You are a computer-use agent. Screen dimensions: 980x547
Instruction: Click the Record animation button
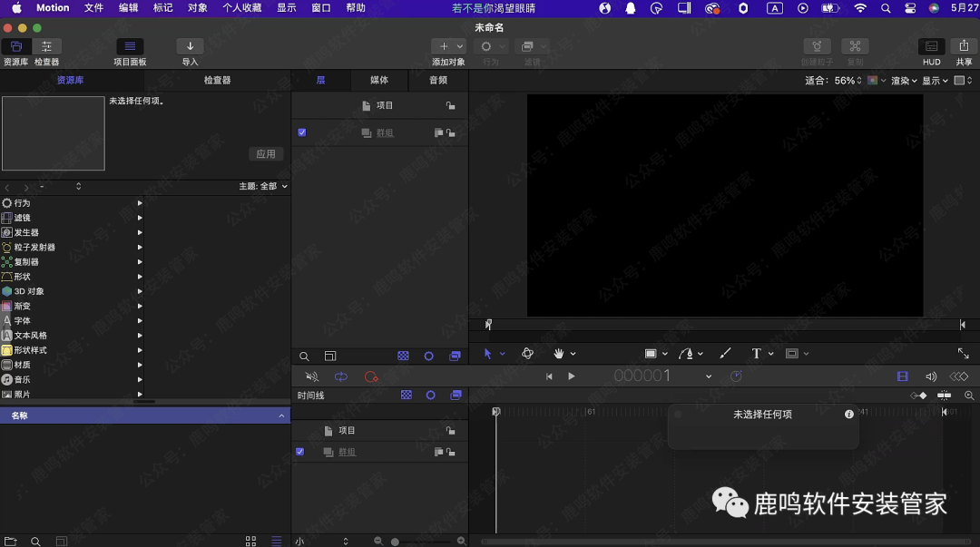370,376
